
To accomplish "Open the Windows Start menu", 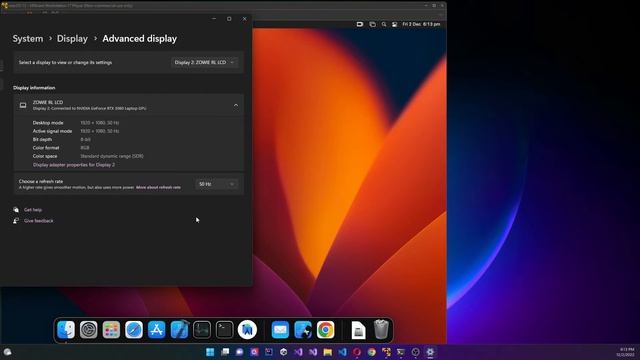I will (210, 352).
